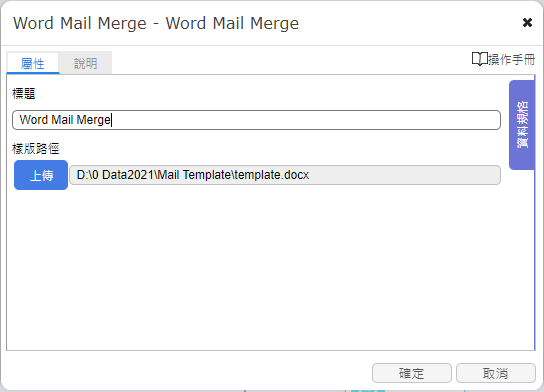Expand the 資料規格 side panel

click(521, 125)
